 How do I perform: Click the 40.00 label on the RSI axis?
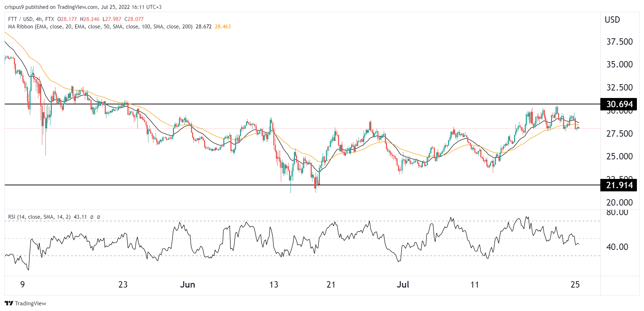(x=617, y=247)
